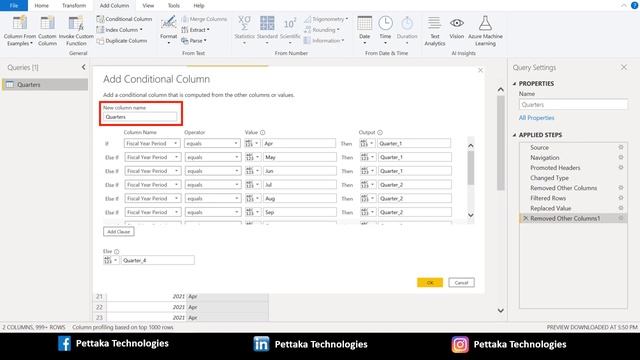Click Invoke Custom Function icon

(76, 24)
